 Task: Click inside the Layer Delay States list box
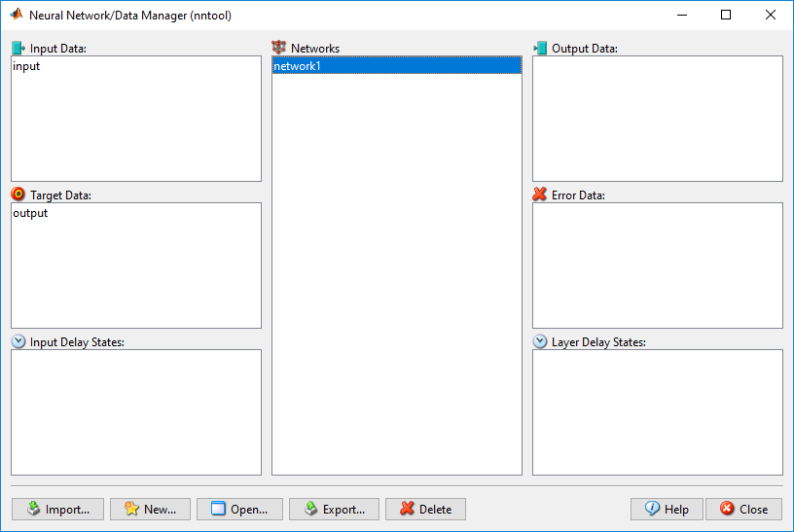657,412
